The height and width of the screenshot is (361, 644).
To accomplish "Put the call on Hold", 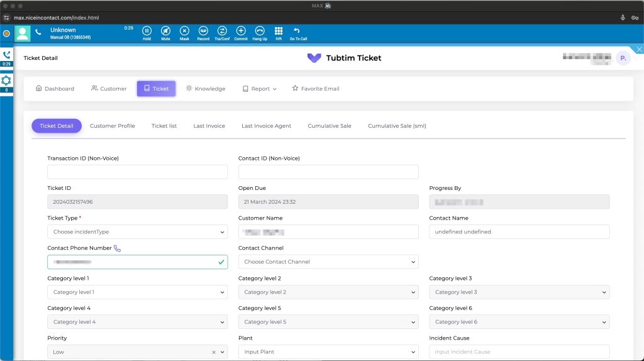I will (x=147, y=31).
